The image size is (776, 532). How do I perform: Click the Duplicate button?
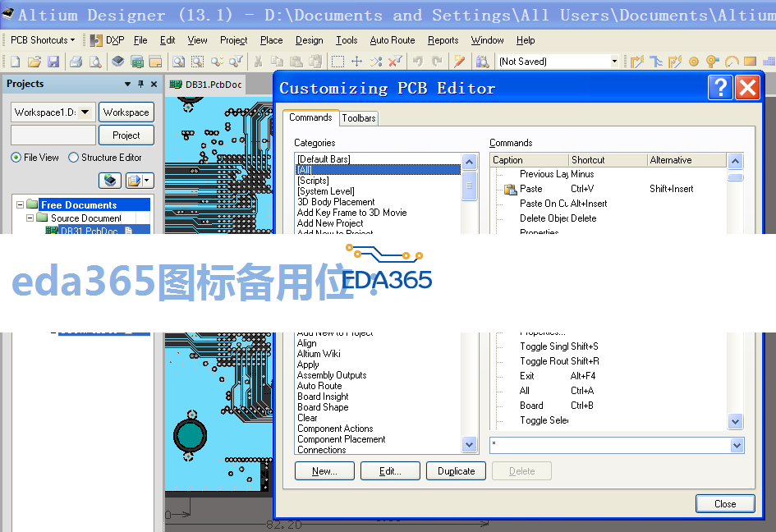(456, 471)
